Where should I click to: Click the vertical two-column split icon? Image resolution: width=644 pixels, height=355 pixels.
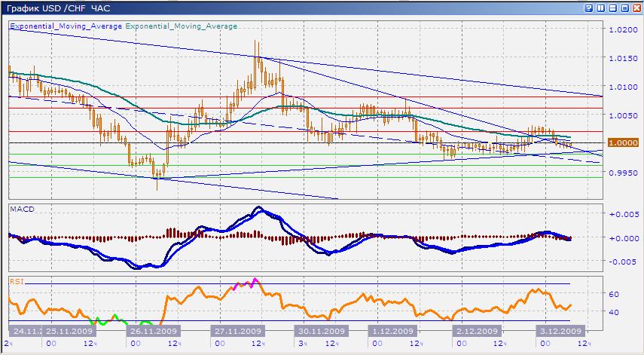(x=600, y=8)
